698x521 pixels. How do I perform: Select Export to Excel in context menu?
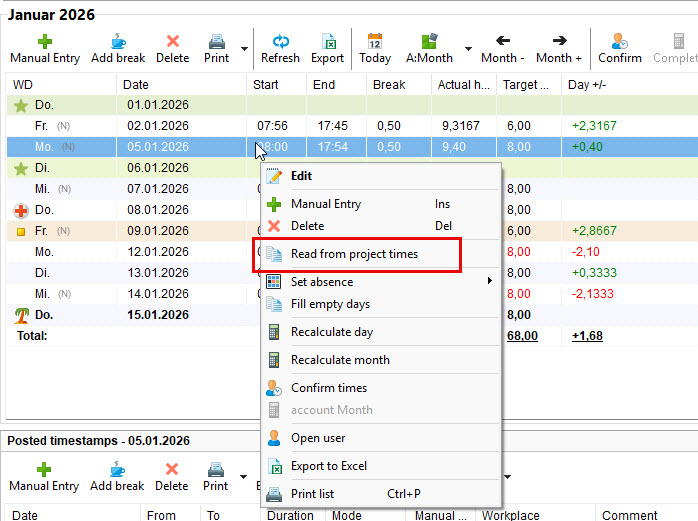coord(328,466)
